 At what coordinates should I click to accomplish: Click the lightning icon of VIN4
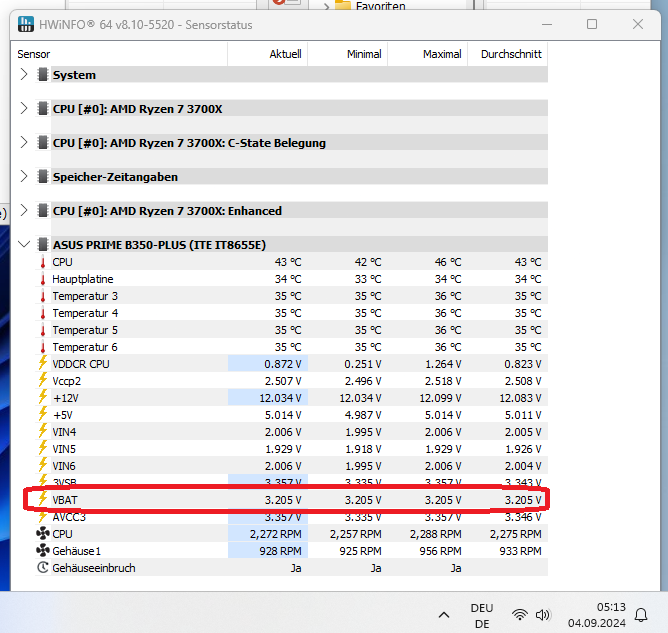pos(43,432)
